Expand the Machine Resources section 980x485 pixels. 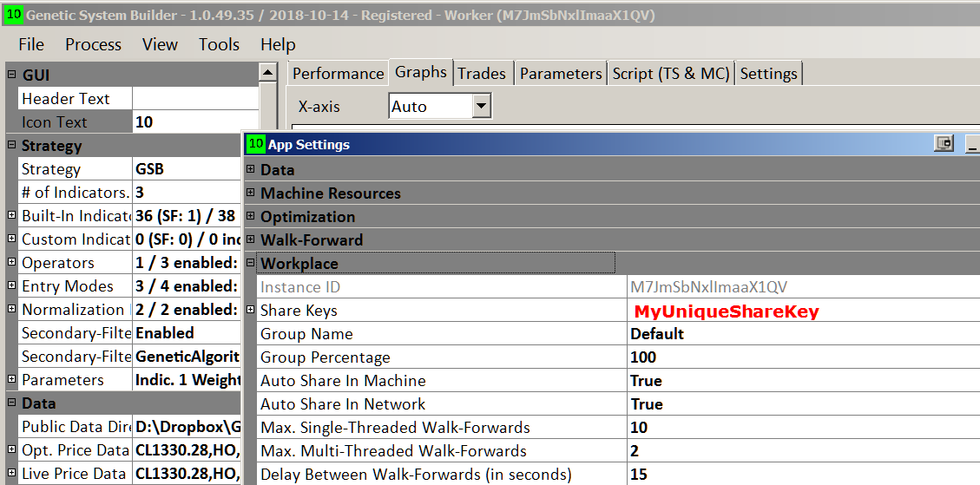click(x=250, y=193)
